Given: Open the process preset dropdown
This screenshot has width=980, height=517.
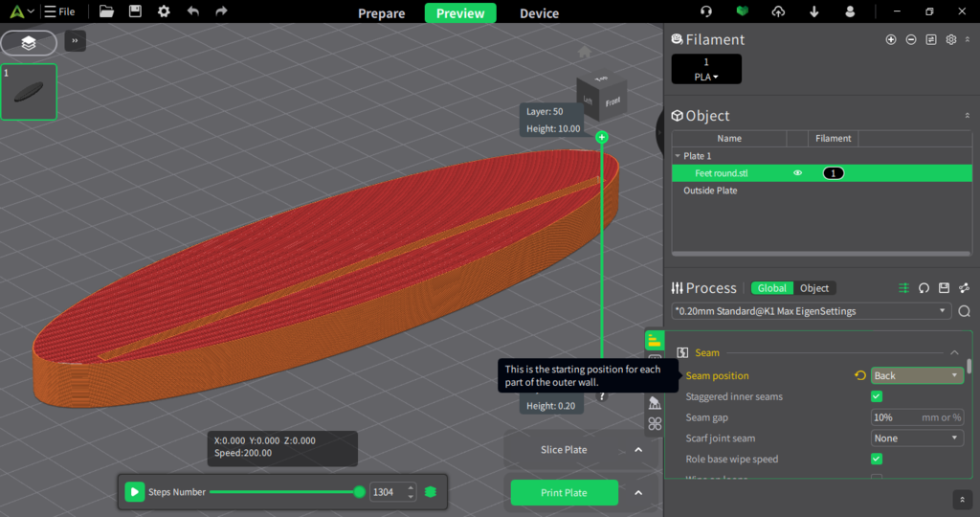Looking at the screenshot, I should (812, 311).
